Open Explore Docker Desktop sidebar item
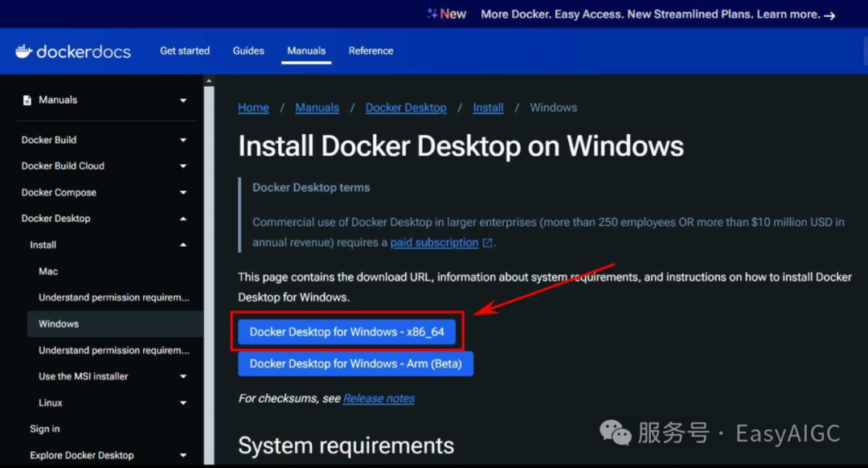 (82, 455)
